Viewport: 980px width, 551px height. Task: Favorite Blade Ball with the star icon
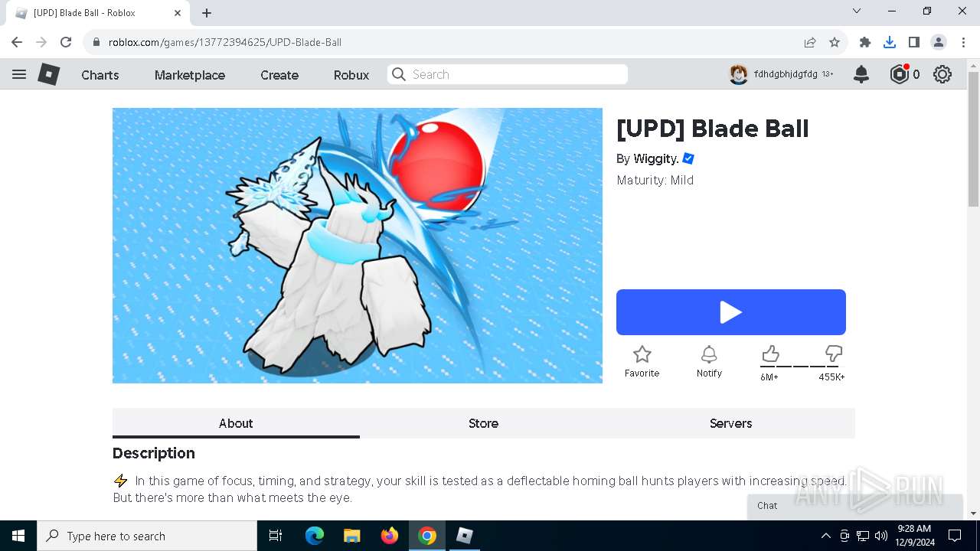[x=642, y=354]
